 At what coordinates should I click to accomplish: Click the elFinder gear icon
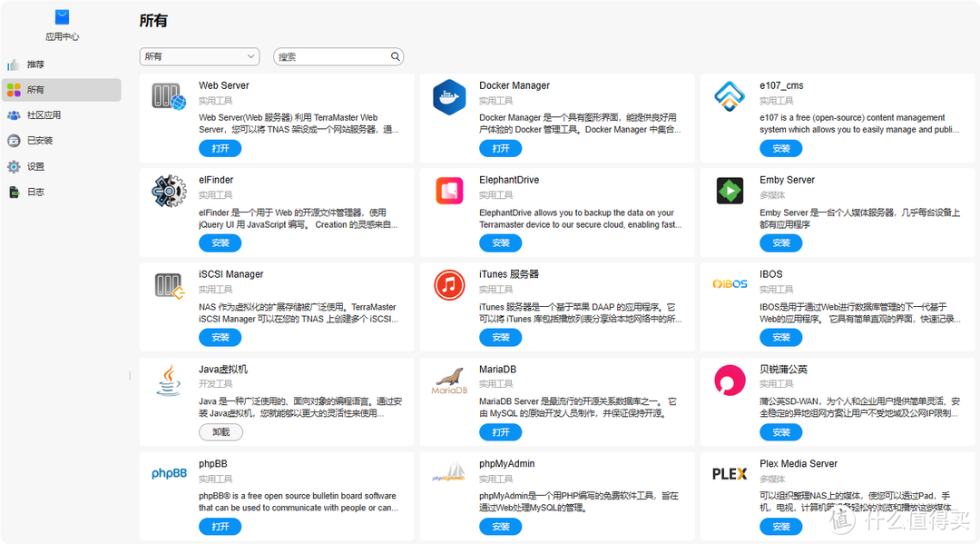tap(169, 191)
